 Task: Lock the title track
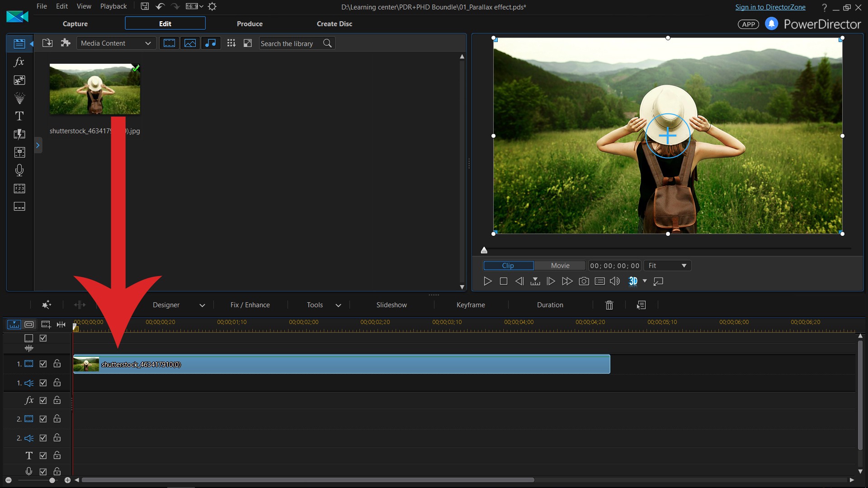(57, 455)
